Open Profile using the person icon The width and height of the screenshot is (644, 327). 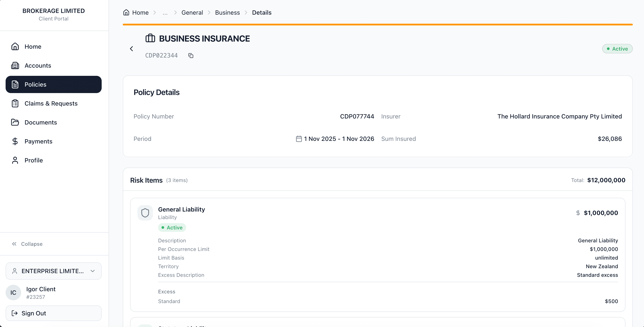point(15,160)
